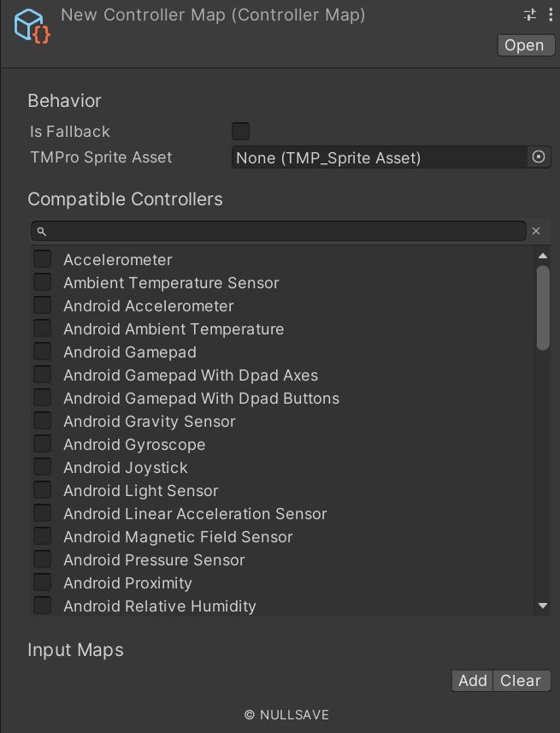The height and width of the screenshot is (733, 560).
Task: Click the Open button
Action: click(x=524, y=45)
